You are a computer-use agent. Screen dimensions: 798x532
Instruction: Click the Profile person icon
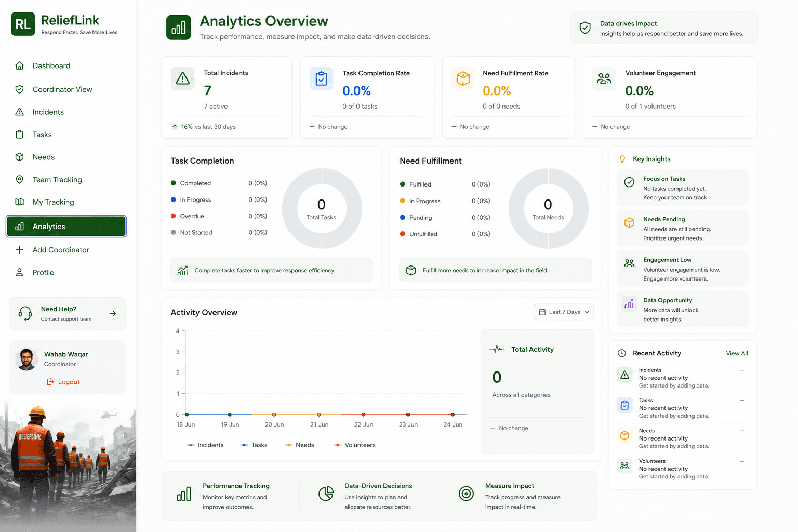pos(19,272)
